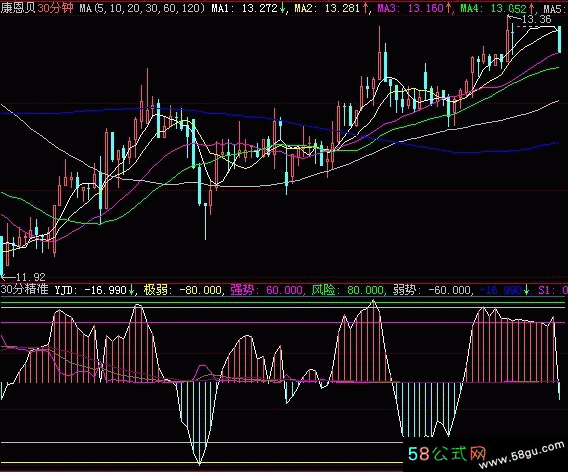Select the MA3 13.160 magenta label
568x472 pixels.
(x=410, y=8)
